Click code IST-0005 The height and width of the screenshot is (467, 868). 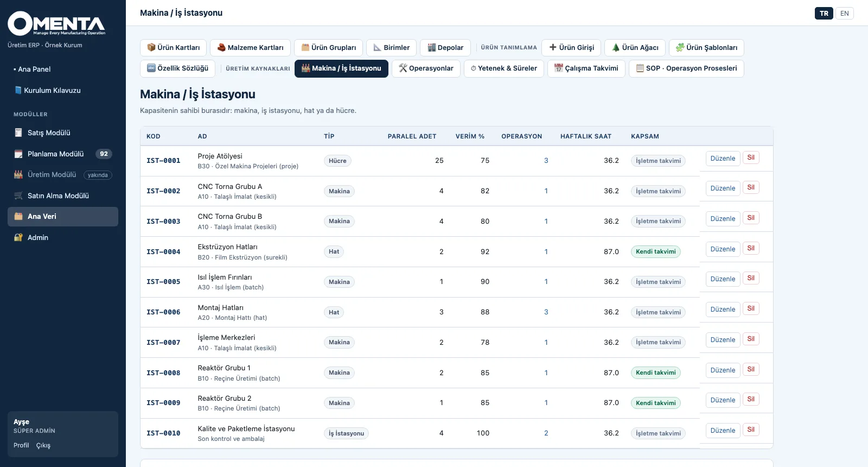[163, 282]
